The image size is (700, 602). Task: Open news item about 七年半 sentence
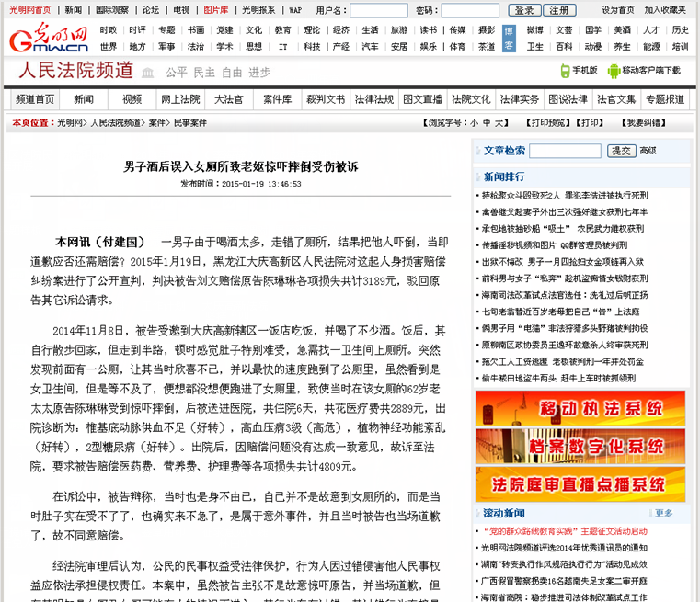click(565, 212)
